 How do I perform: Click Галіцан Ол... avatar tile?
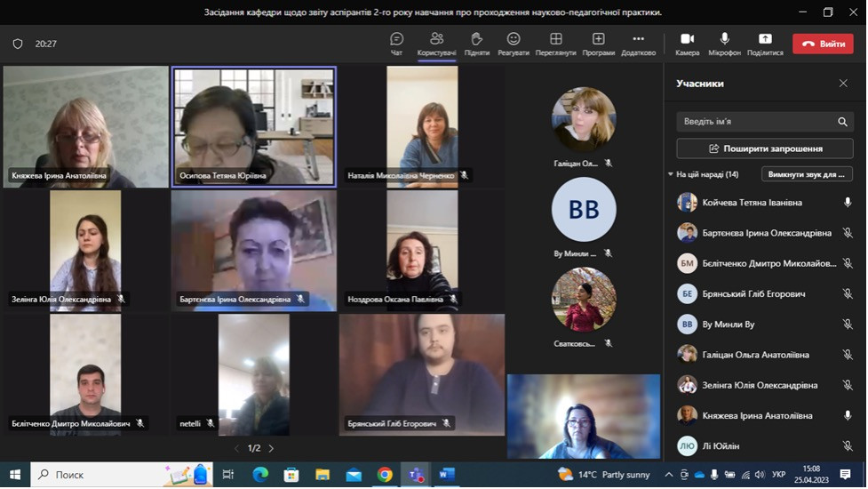pyautogui.click(x=584, y=119)
